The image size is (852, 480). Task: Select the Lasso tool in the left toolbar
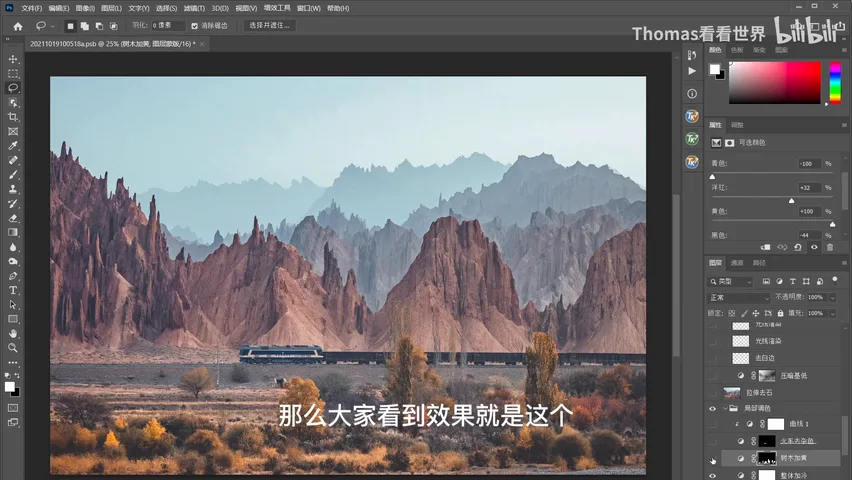click(x=13, y=88)
